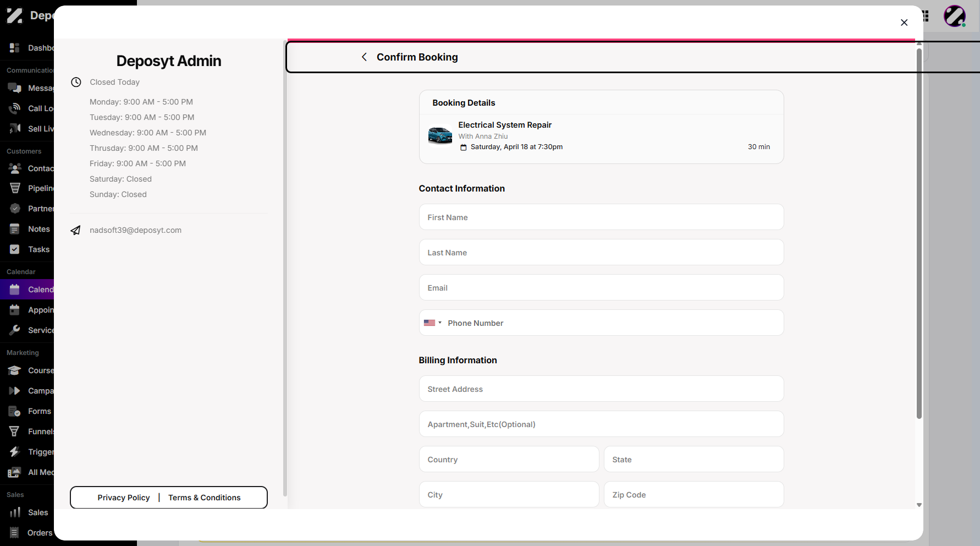Click the Last Name field
This screenshot has height=546, width=980.
coord(601,253)
